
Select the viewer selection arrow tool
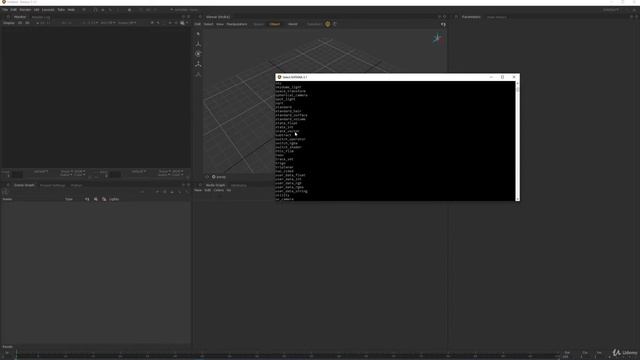[x=198, y=34]
